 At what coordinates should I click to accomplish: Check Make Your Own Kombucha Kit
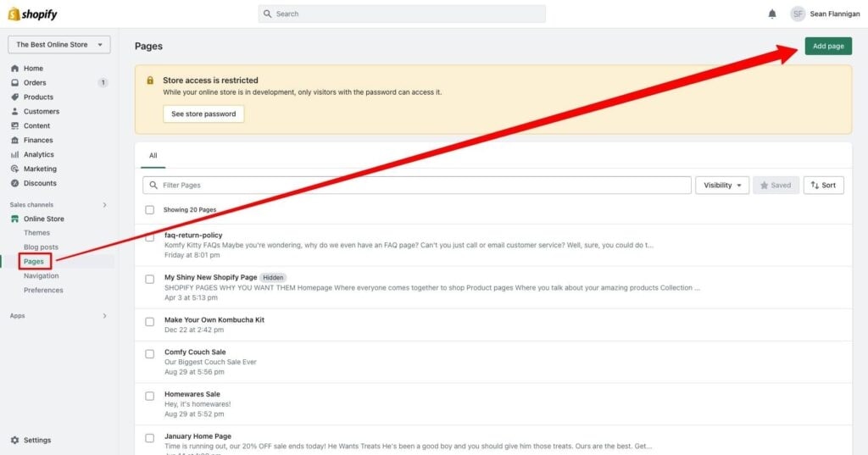click(149, 322)
